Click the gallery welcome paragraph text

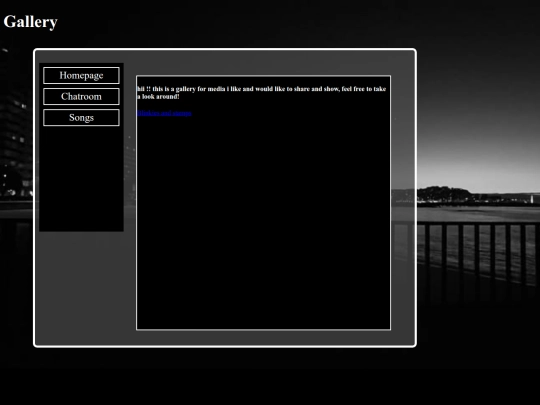(x=261, y=93)
